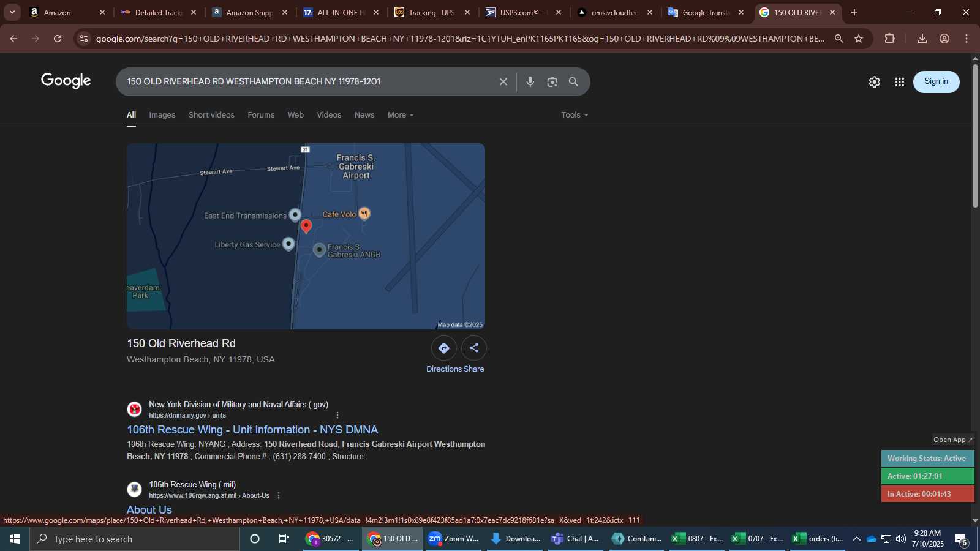Reload the current page

tap(58, 39)
